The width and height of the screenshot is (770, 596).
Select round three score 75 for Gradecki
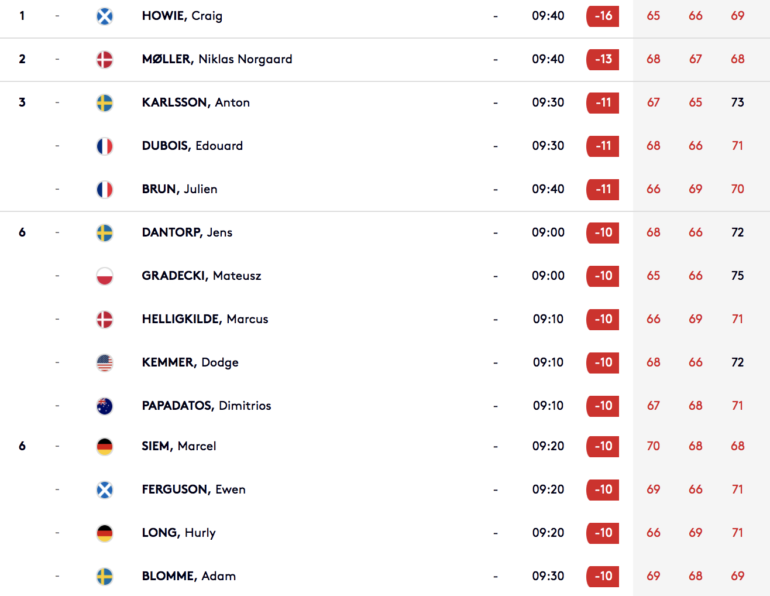pos(737,276)
